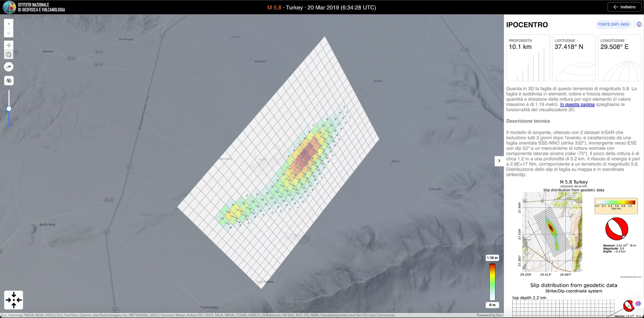Open the info icon beside Fonte Dati

(639, 24)
